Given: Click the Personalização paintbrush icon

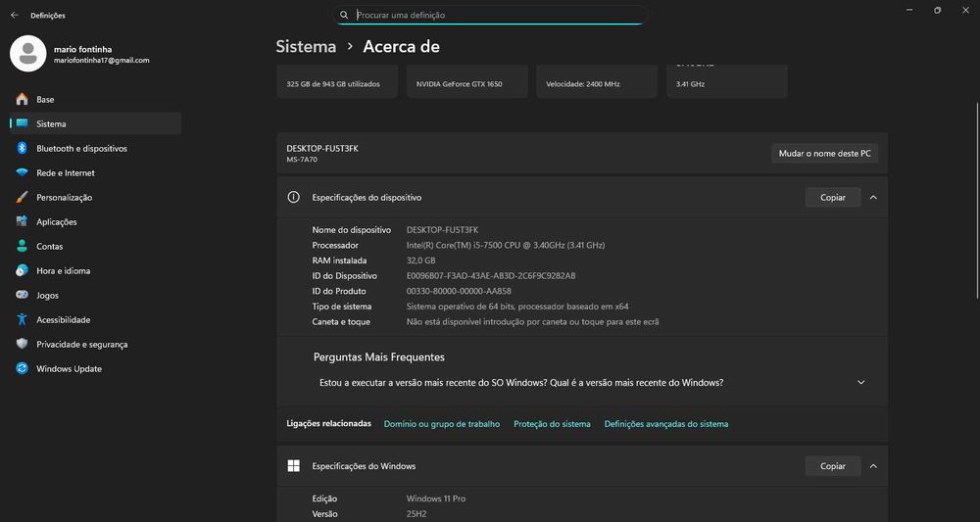Looking at the screenshot, I should 22,197.
